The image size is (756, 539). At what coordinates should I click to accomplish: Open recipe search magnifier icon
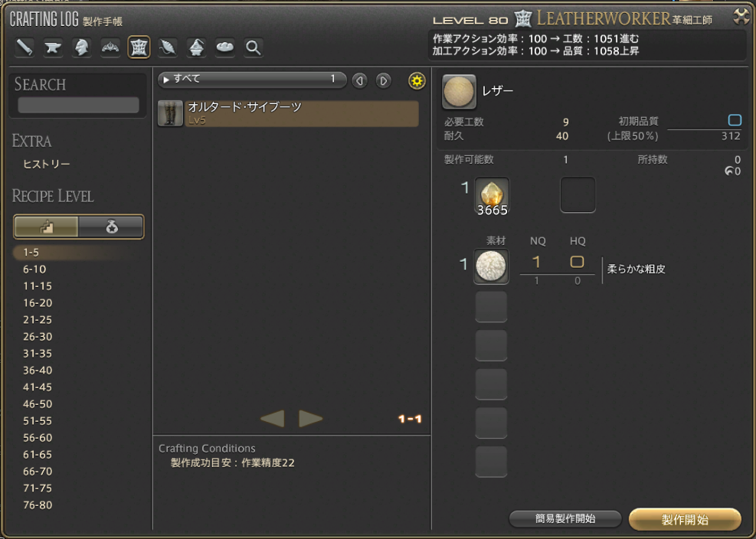253,47
